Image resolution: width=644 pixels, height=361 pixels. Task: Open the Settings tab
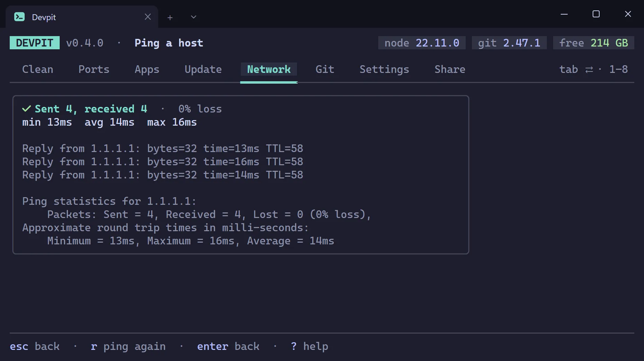pyautogui.click(x=384, y=69)
